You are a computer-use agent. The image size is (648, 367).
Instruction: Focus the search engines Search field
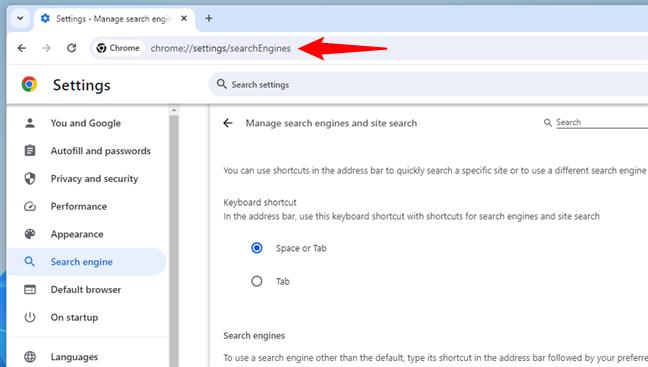pos(602,122)
